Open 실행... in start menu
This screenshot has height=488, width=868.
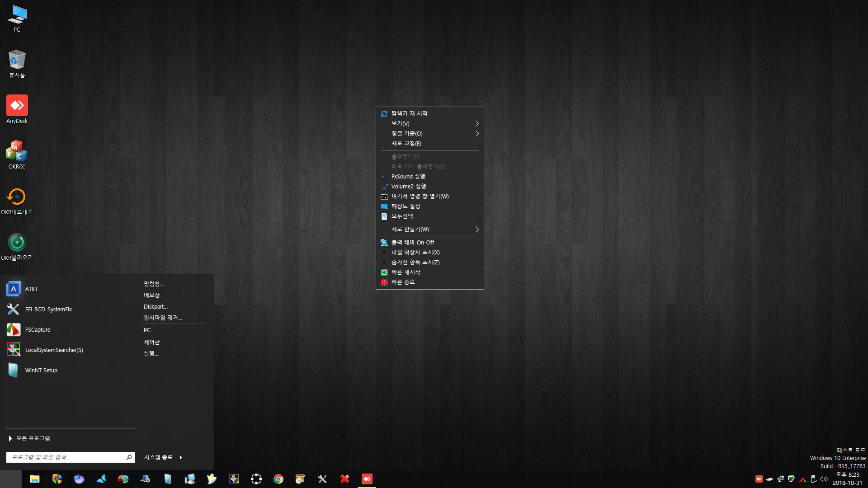coord(151,353)
